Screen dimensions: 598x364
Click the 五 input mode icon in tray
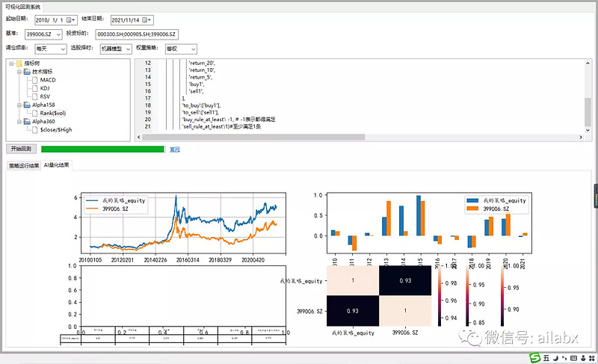coord(546,358)
